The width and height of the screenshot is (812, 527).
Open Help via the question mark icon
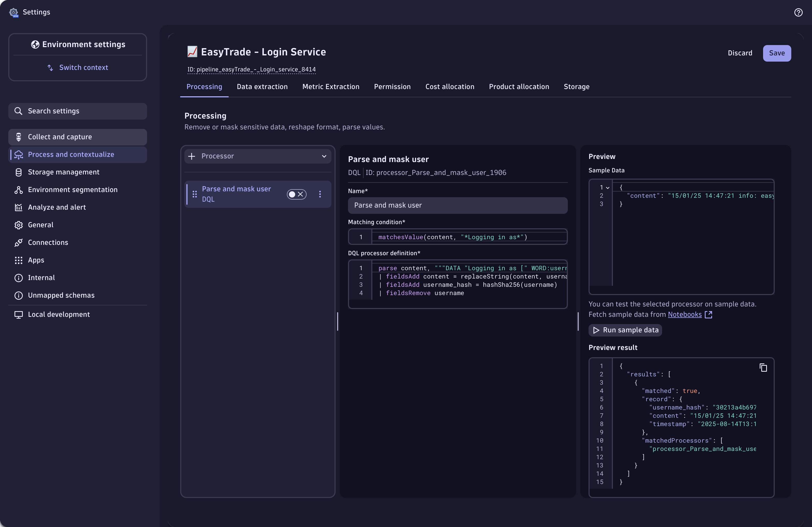[x=799, y=12]
